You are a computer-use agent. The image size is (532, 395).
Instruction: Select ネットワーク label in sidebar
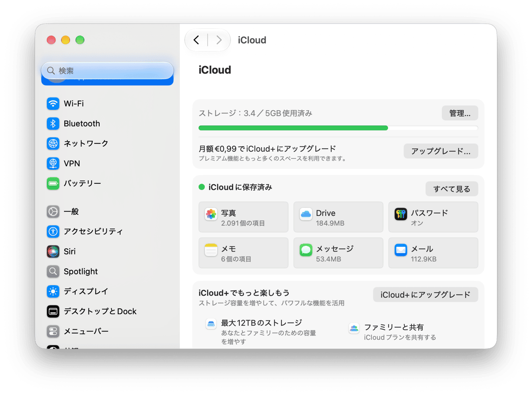tap(86, 143)
